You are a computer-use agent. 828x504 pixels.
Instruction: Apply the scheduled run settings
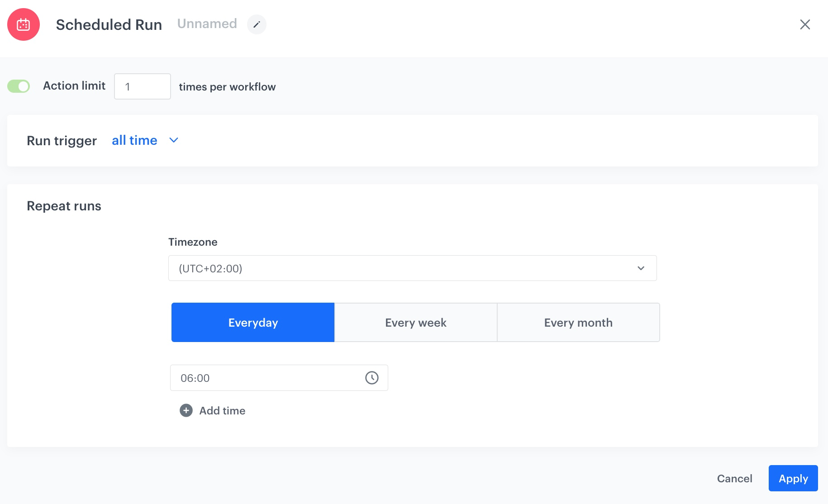coord(793,478)
